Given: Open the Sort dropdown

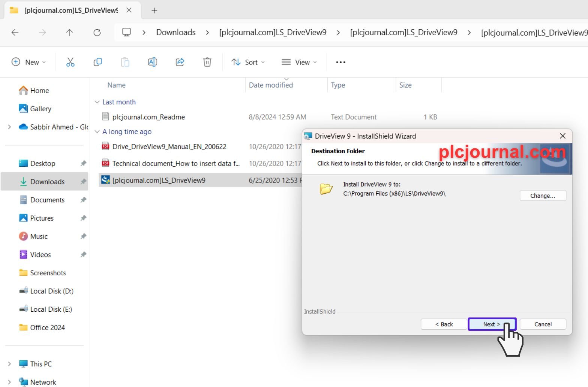Looking at the screenshot, I should point(248,62).
